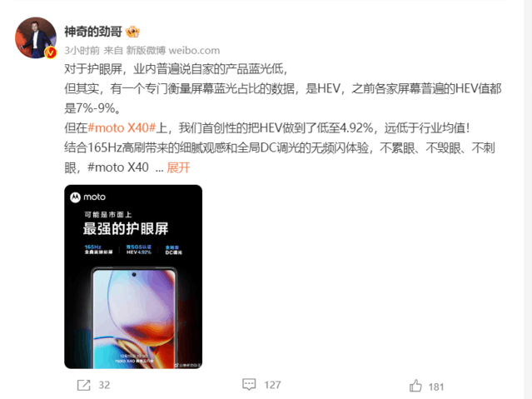The height and width of the screenshot is (399, 532).
Task: Click the repost count 32
Action: coord(104,385)
